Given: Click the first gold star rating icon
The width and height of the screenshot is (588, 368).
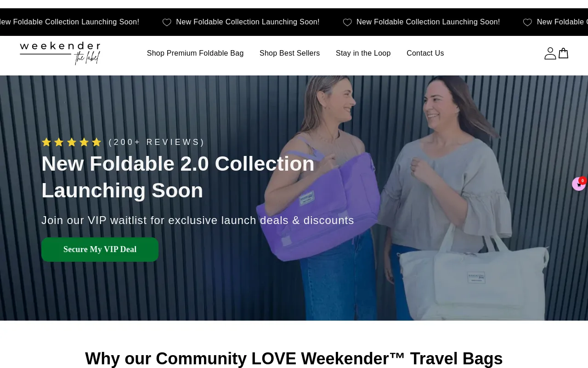Looking at the screenshot, I should pyautogui.click(x=46, y=142).
